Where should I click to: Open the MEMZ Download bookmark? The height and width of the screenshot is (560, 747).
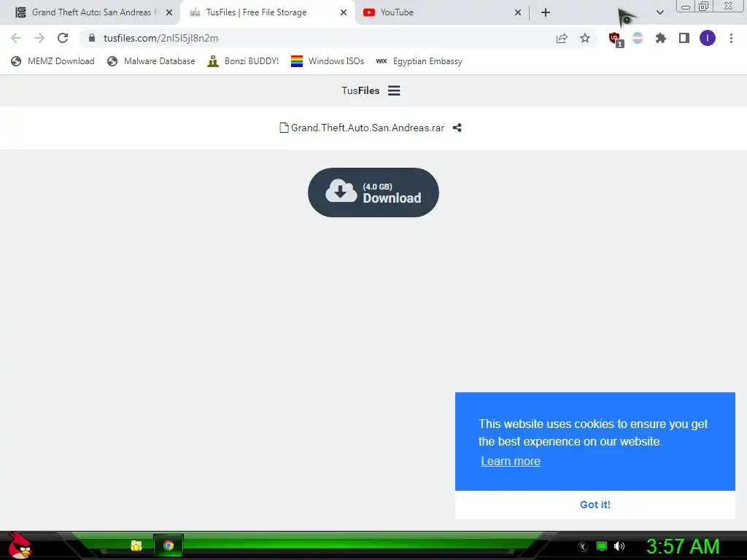coord(53,61)
